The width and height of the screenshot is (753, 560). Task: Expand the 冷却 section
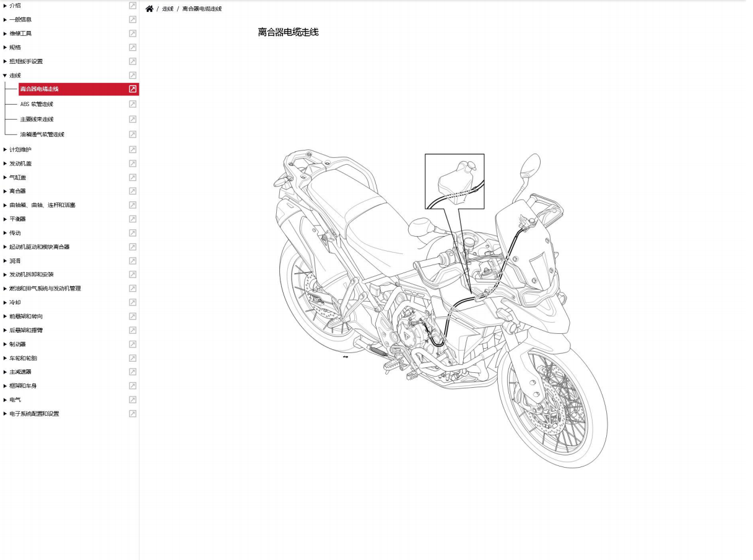click(5, 302)
